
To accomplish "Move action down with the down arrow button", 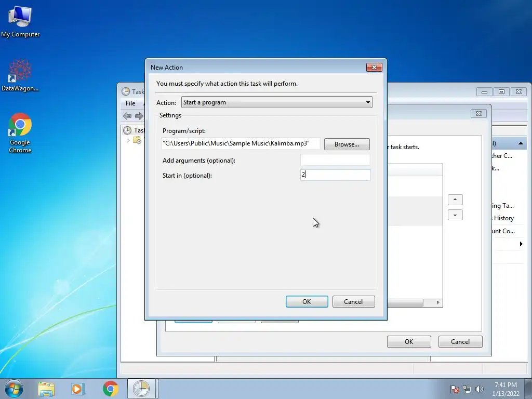I will (455, 215).
